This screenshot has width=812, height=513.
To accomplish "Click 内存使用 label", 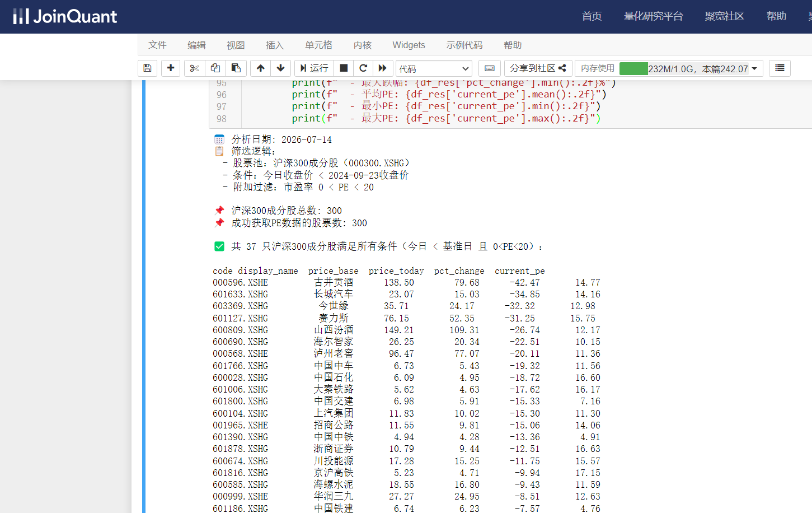I will [597, 68].
